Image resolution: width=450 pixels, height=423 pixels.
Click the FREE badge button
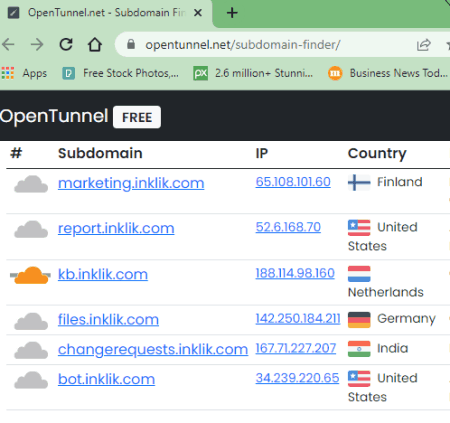137,117
